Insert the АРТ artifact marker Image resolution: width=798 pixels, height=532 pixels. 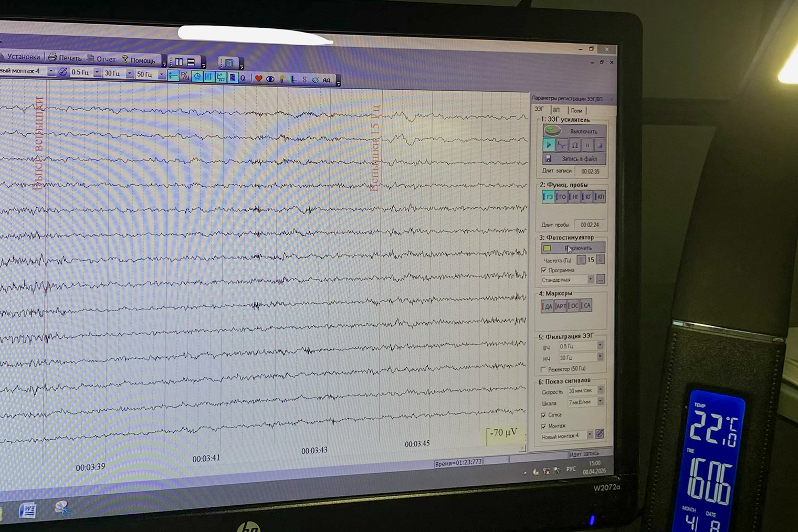tap(560, 306)
